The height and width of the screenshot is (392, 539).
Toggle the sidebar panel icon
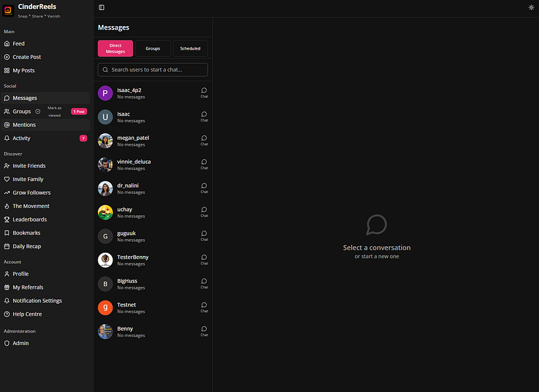click(101, 8)
